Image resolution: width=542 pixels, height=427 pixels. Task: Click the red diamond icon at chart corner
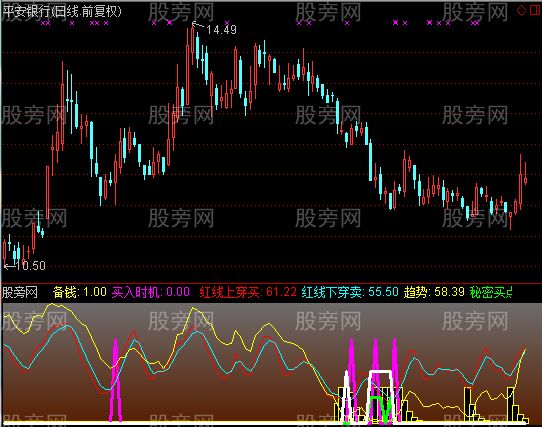point(521,10)
